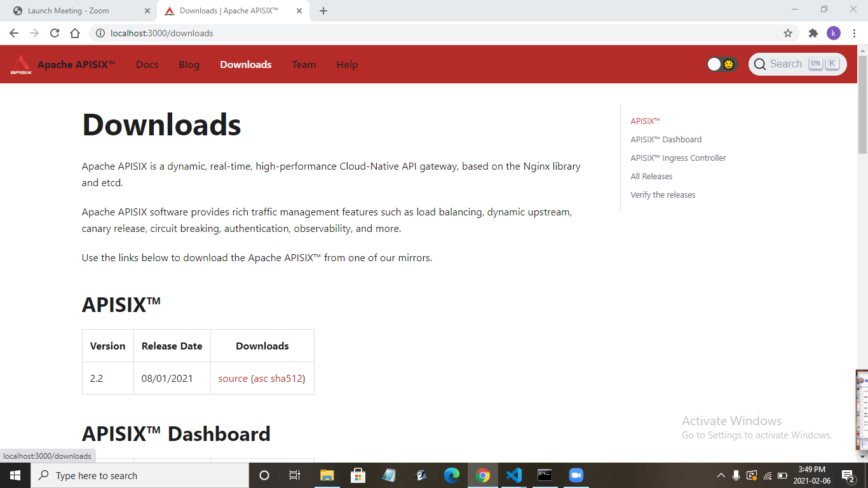Open the taskbar clock and date
The height and width of the screenshot is (488, 868).
(x=812, y=475)
